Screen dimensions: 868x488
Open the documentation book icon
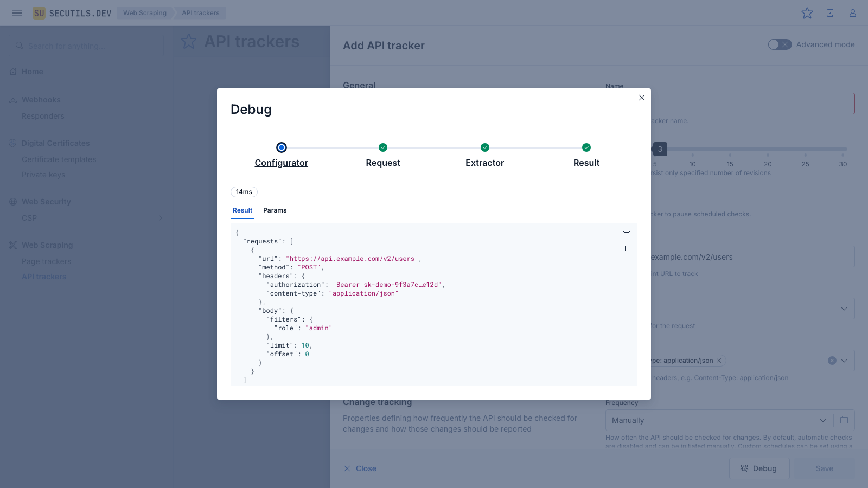pos(830,13)
